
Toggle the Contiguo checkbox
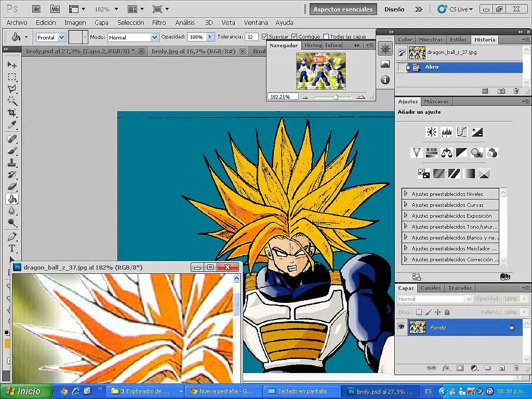pyautogui.click(x=294, y=36)
